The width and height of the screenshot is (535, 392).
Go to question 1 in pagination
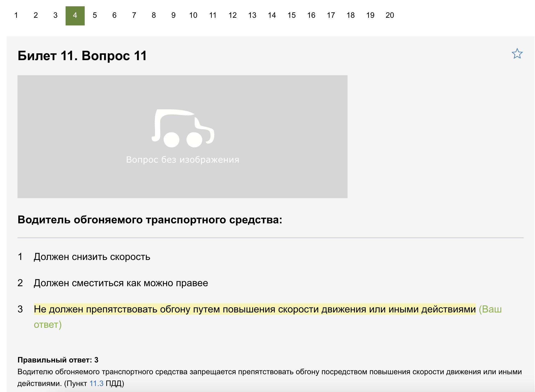point(16,15)
